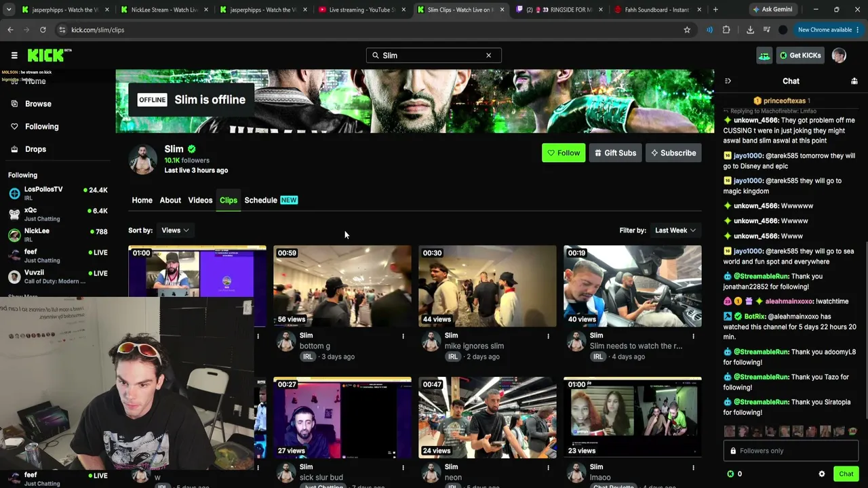Open the top feef channel in Following list
Screen dimensions: 868x488
pyautogui.click(x=58, y=256)
